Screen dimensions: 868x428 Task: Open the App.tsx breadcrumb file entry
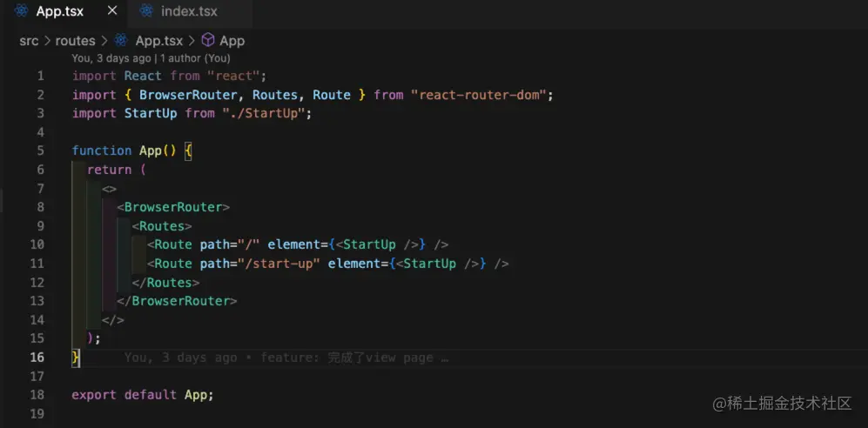click(x=158, y=41)
